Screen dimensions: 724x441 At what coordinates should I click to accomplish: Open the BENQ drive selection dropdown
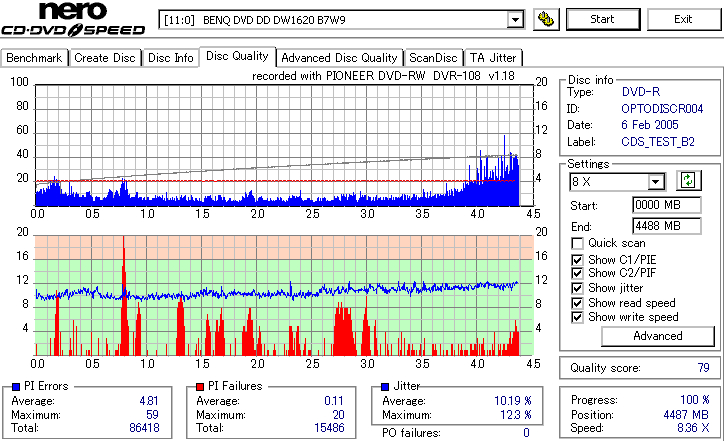click(515, 20)
